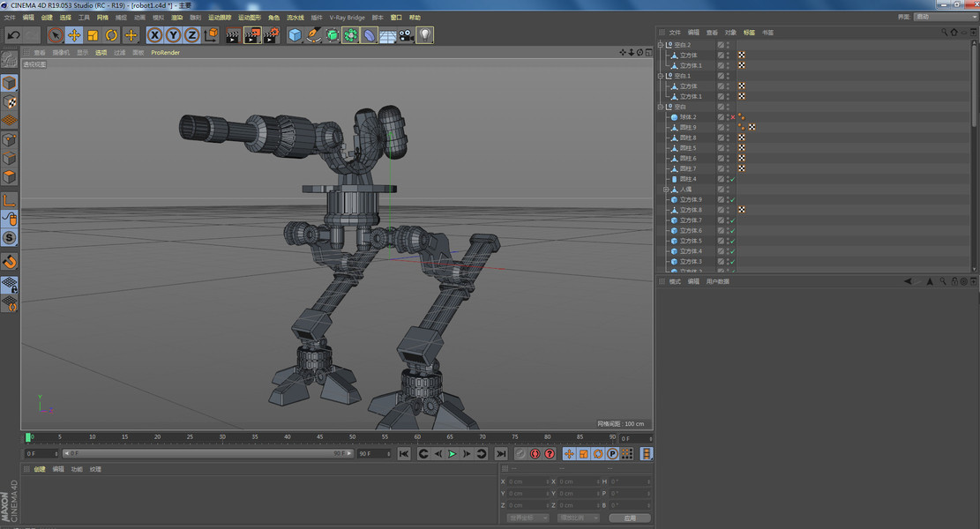Click the green subdivision generator icon

point(332,35)
